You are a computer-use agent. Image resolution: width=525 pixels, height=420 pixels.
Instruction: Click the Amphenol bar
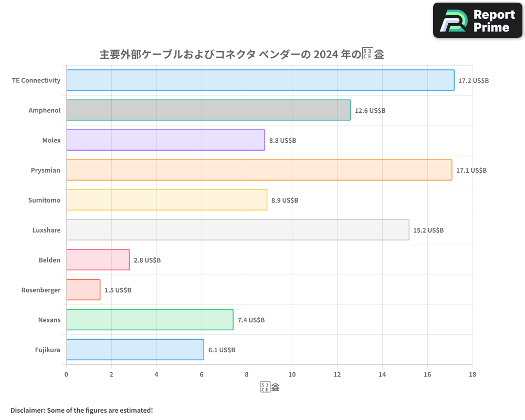[207, 110]
